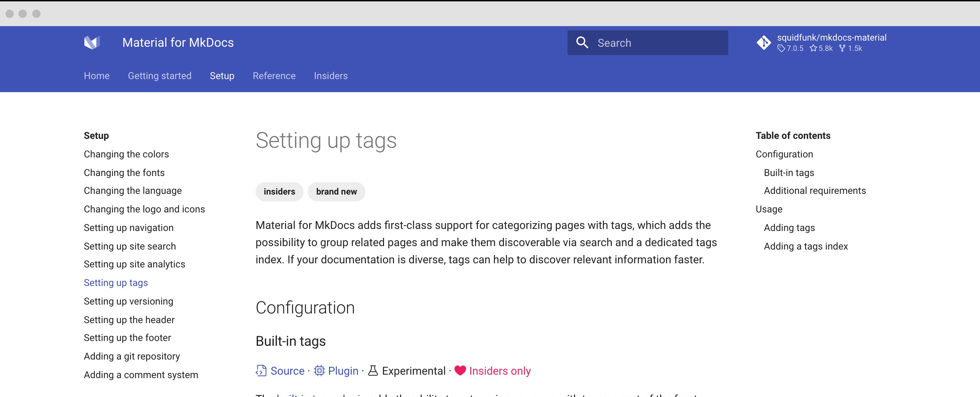Go to the Insiders tab
Image resolution: width=980 pixels, height=397 pixels.
[x=330, y=76]
